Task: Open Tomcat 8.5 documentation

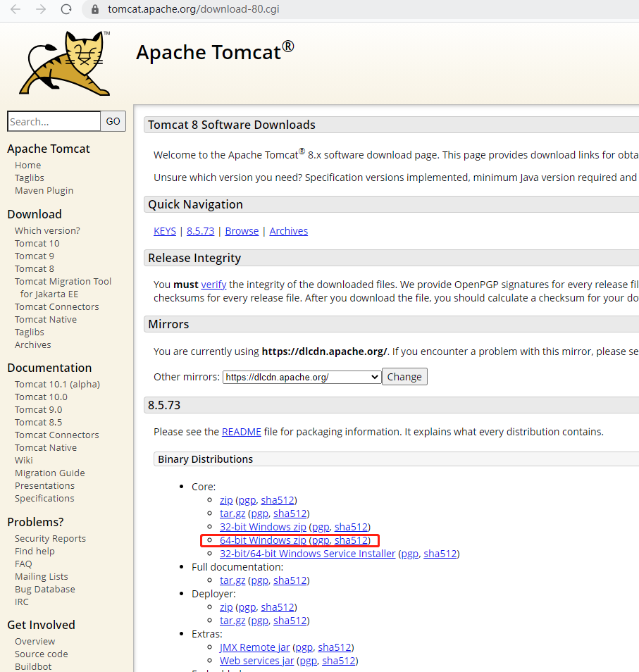Action: (38, 422)
